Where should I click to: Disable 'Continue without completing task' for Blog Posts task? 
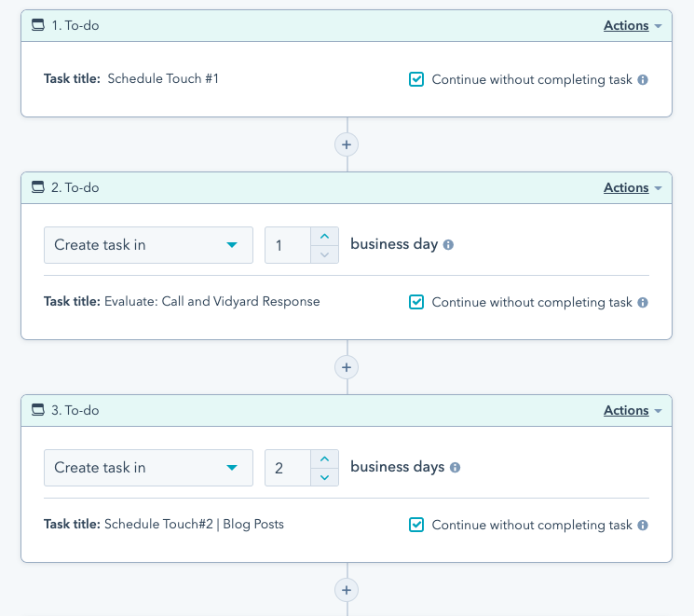[416, 526]
